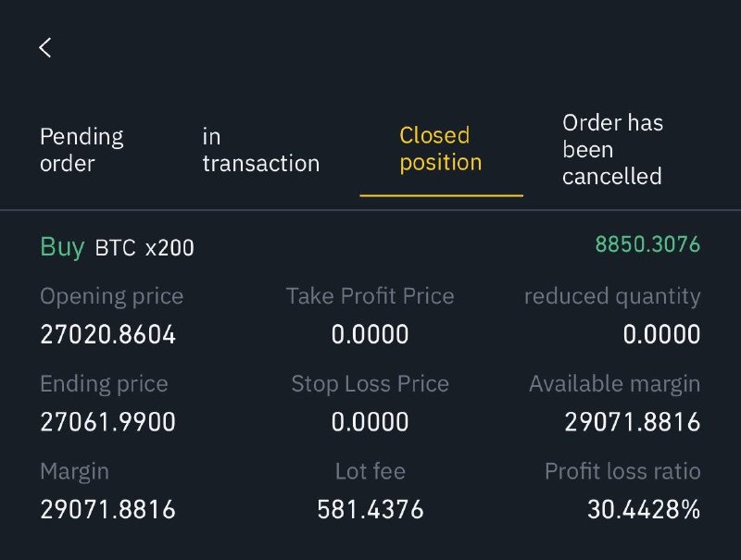Click the Take Profit Price label

[370, 296]
